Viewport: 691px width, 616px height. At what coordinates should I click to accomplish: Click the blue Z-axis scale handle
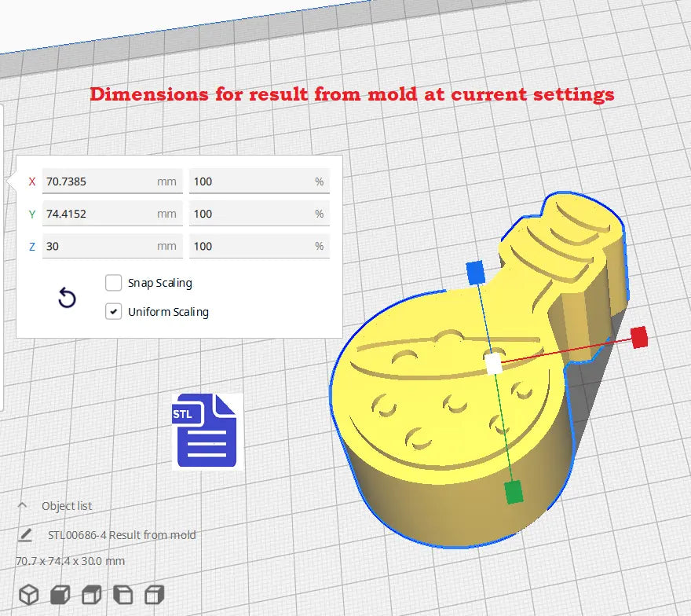[x=476, y=272]
